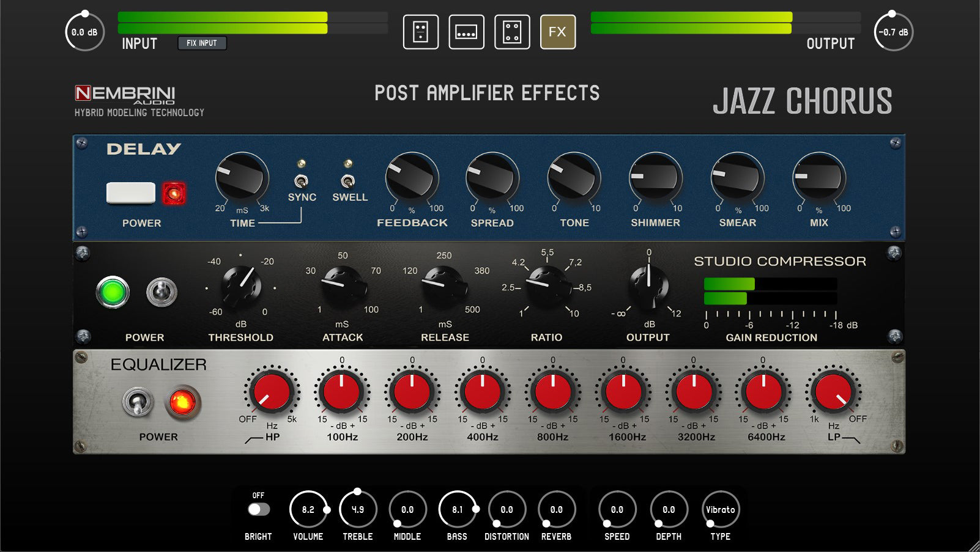Click the Nembrini Audio logo
980x552 pixels.
tap(125, 95)
